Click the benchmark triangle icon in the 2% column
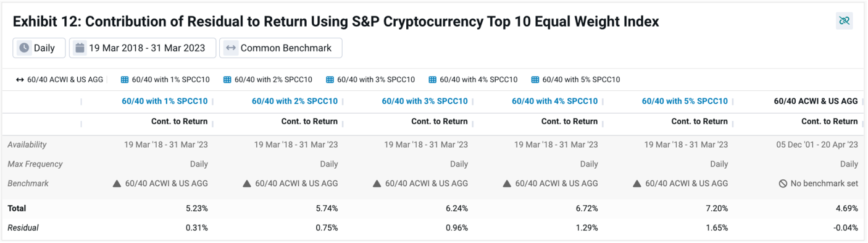868x243 pixels. 247,184
